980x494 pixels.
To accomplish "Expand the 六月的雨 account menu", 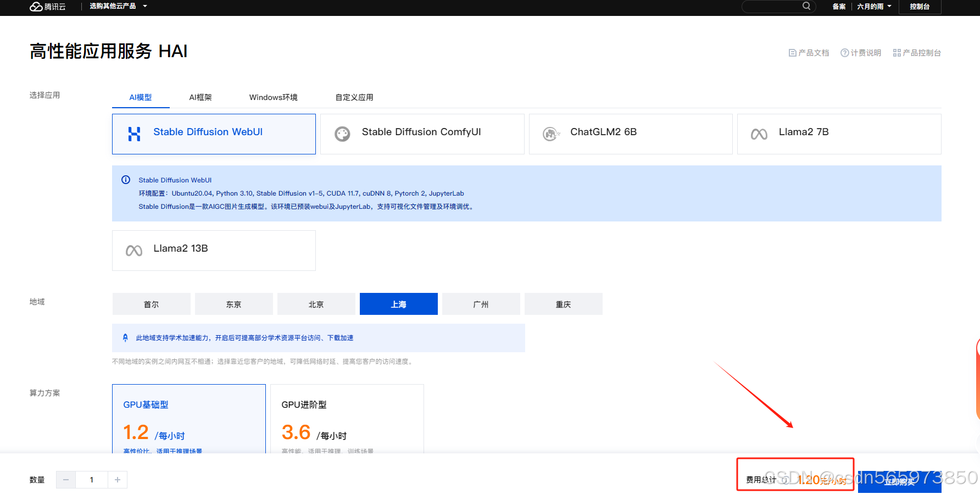I will pyautogui.click(x=874, y=7).
